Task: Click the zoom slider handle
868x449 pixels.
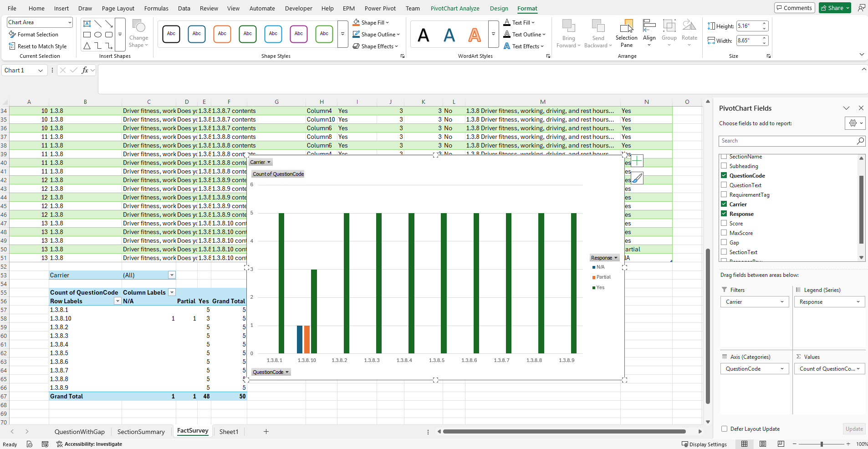Action: click(x=822, y=444)
